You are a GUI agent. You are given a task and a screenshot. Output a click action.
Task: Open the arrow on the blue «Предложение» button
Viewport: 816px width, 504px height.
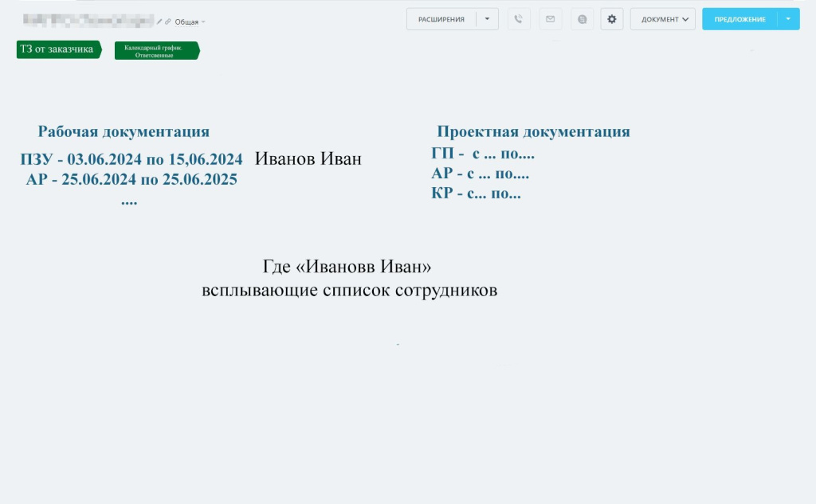788,19
